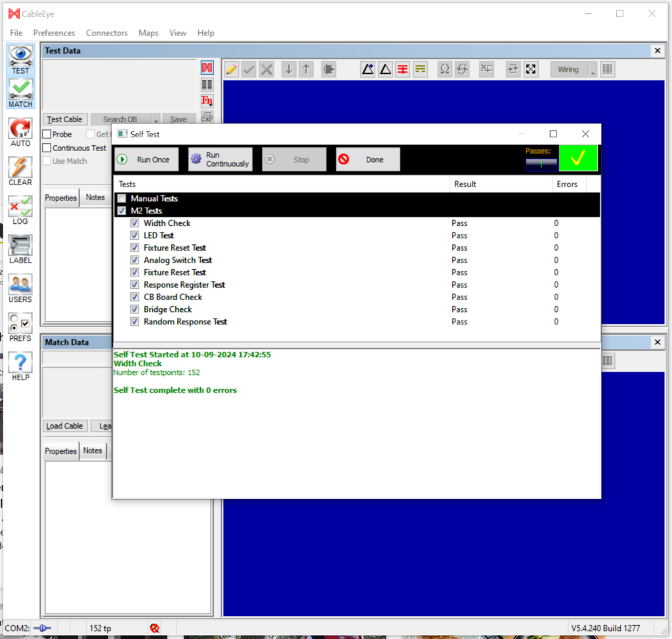Open PREFS from the sidebar
The height and width of the screenshot is (639, 672).
coord(20,327)
